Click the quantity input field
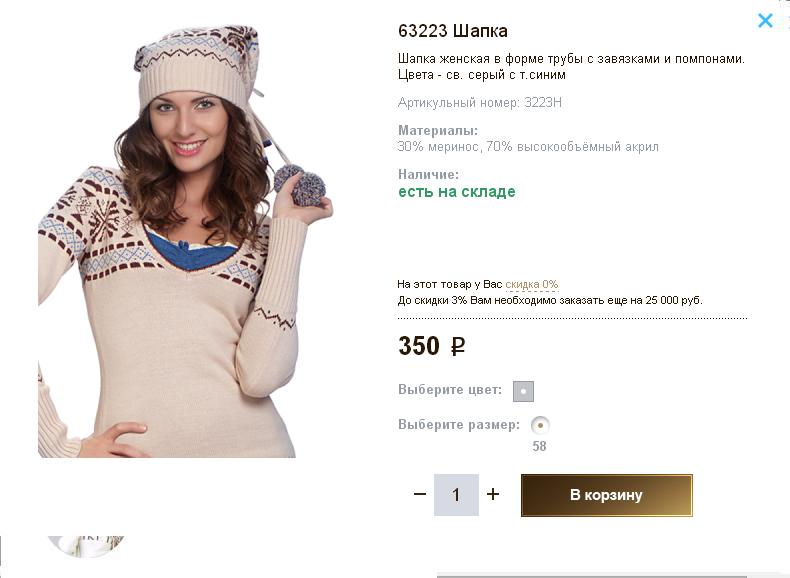This screenshot has width=790, height=578. pyautogui.click(x=456, y=495)
